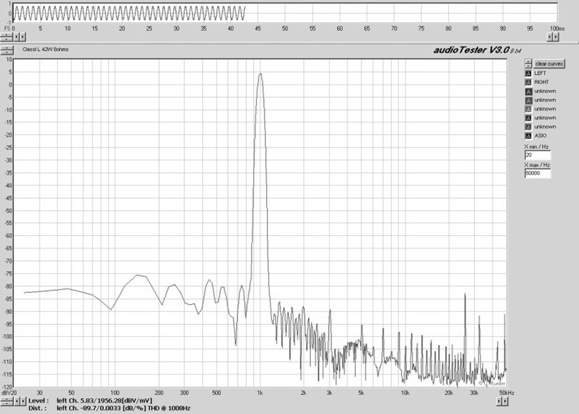Image resolution: width=579 pixels, height=414 pixels.
Task: Click the sine waveform in time display
Action: pyautogui.click(x=129, y=13)
